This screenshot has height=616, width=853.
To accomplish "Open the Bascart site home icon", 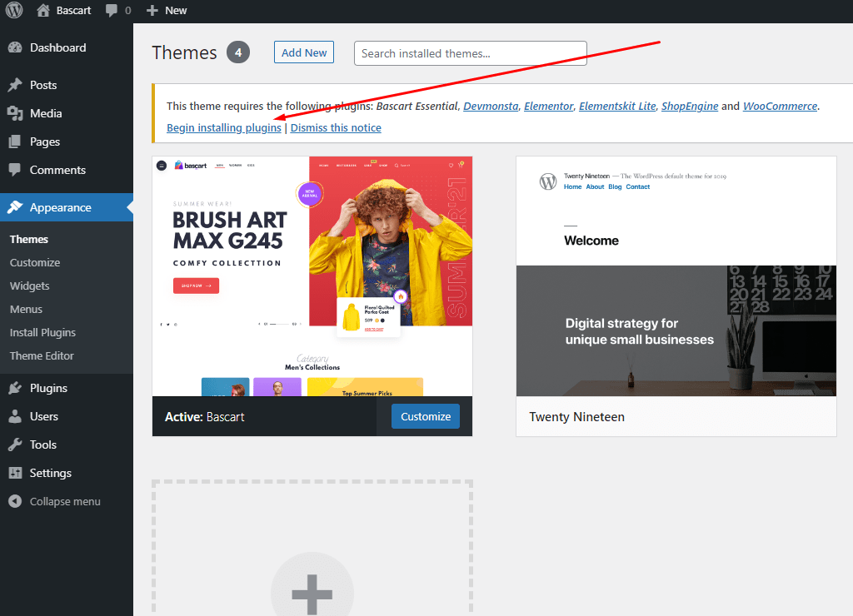I will pyautogui.click(x=43, y=10).
